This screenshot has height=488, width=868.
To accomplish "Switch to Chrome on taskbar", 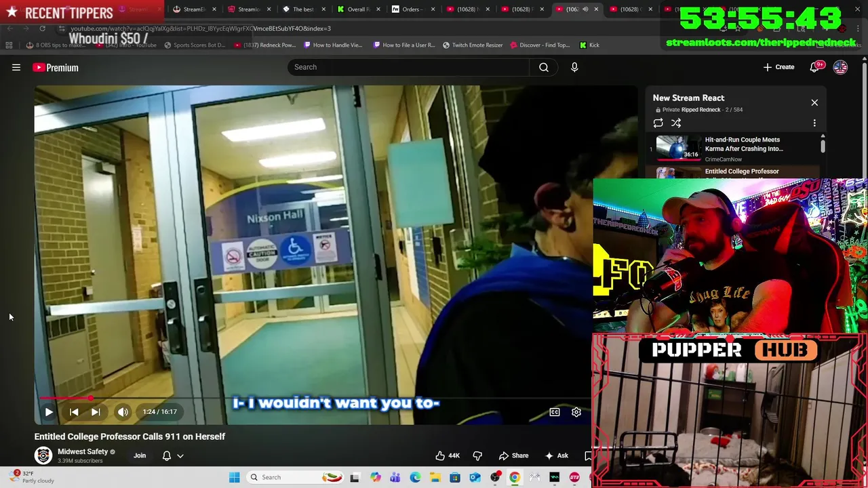I will click(515, 477).
